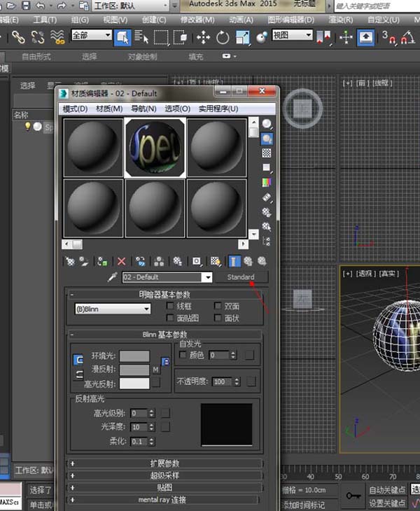Pick material from object with eyedropper
Image resolution: width=420 pixels, height=511 pixels.
pyautogui.click(x=112, y=277)
